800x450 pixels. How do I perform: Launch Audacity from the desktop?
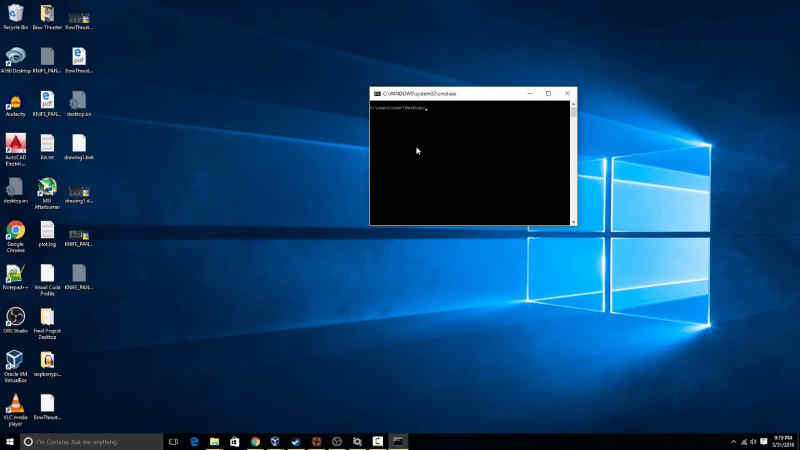click(15, 104)
